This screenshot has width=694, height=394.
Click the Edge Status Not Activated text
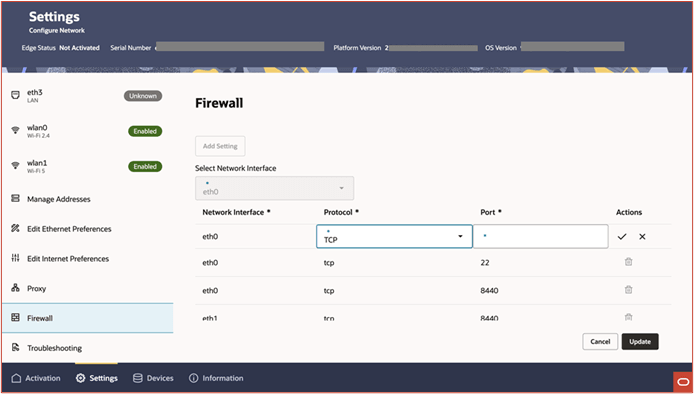[61, 48]
